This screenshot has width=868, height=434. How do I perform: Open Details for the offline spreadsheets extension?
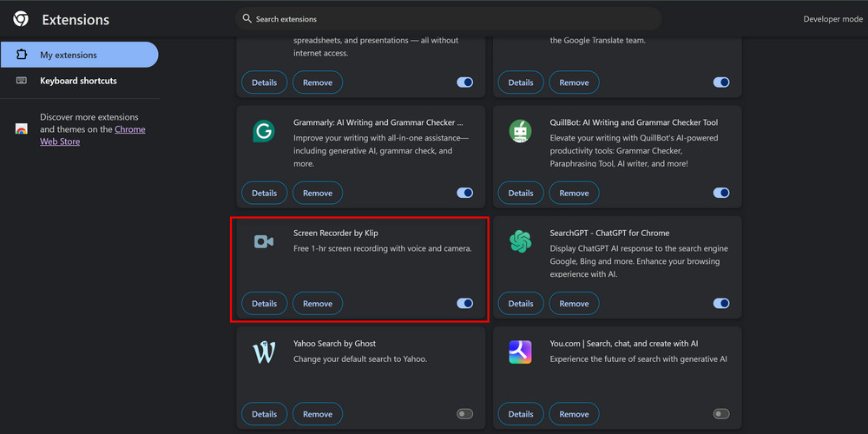(265, 82)
